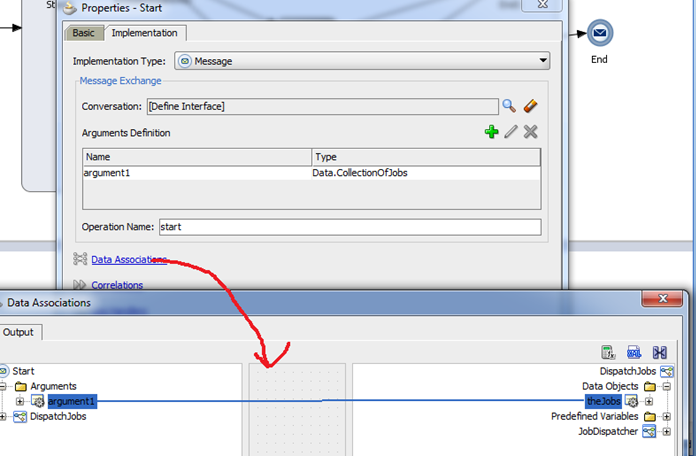Click the calculator-style icon in Data Associations toolbar
Screen dimensions: 696x456
(x=607, y=352)
